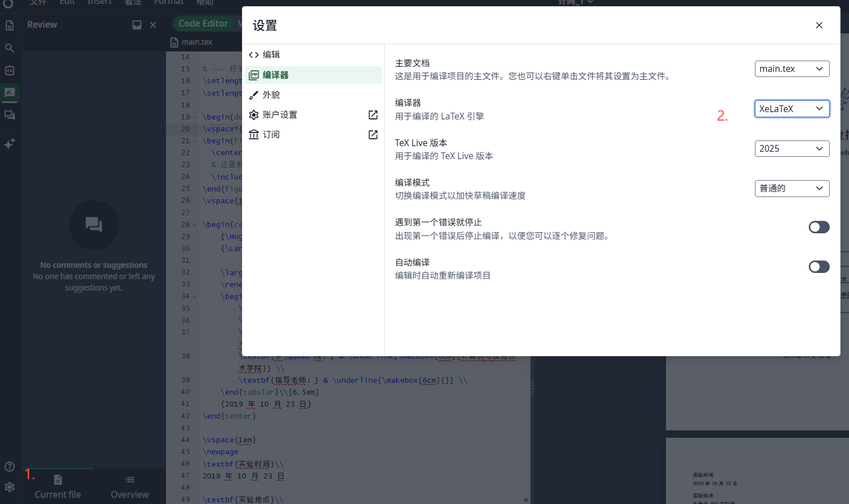This screenshot has width=849, height=504.
Task: Open the Format menu
Action: click(168, 3)
